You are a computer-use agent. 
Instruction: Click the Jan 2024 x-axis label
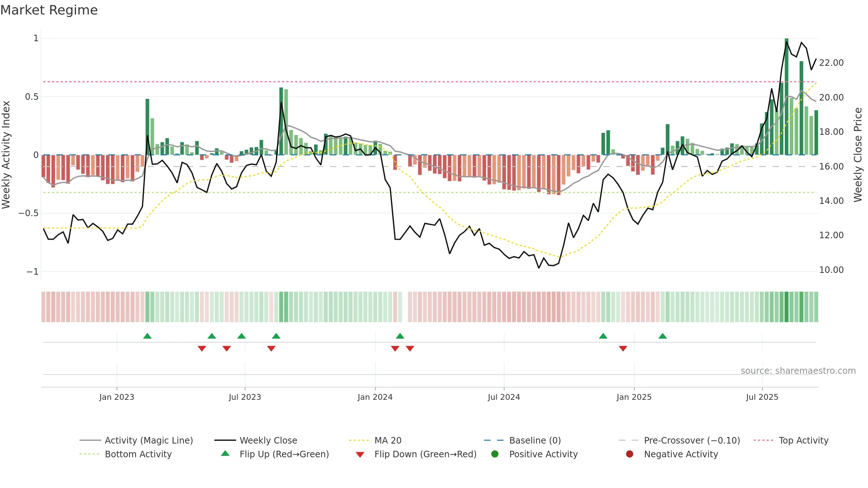click(x=375, y=397)
